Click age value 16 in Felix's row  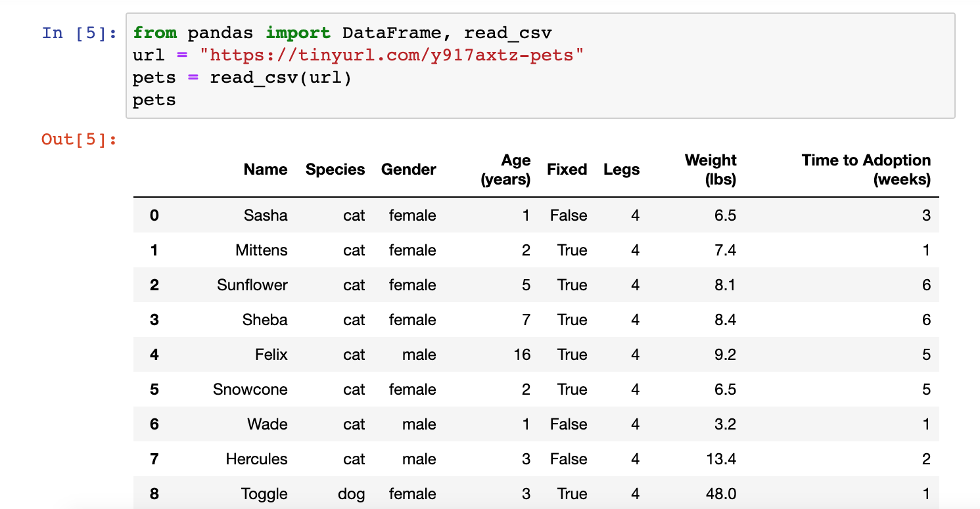(523, 355)
